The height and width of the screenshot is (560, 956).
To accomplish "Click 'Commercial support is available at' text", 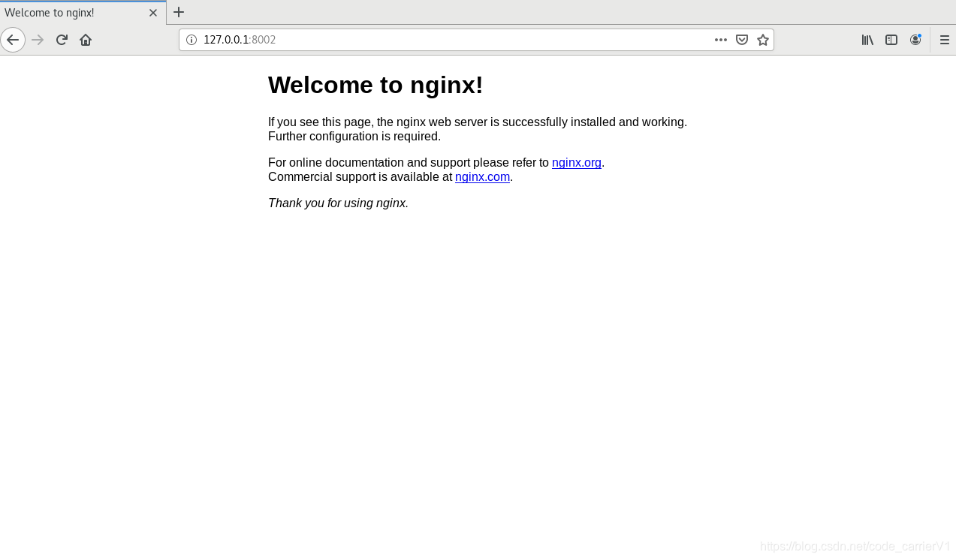I will (x=360, y=177).
